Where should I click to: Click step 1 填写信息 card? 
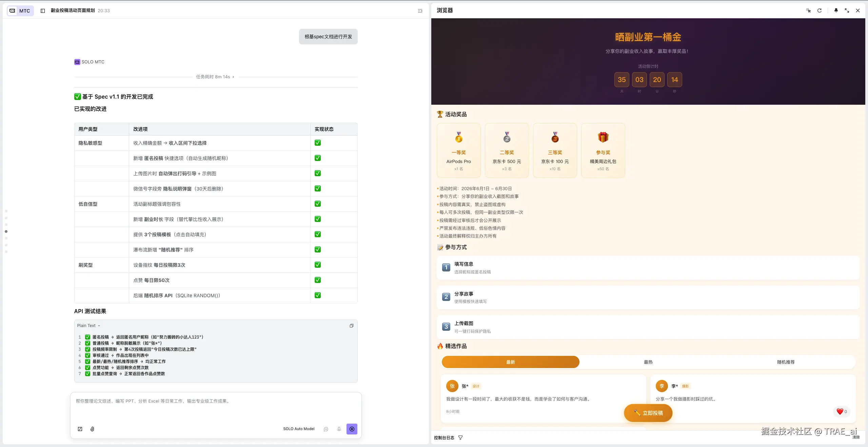(648, 268)
